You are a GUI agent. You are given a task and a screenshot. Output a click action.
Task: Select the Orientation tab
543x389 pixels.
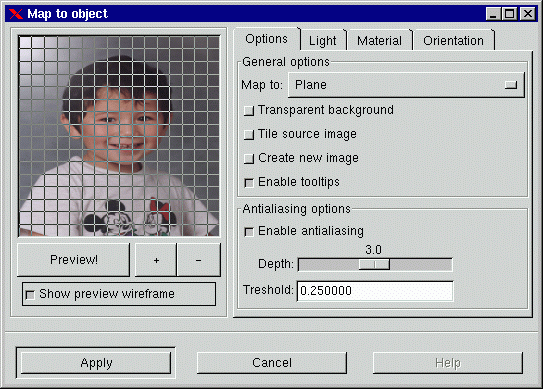453,41
